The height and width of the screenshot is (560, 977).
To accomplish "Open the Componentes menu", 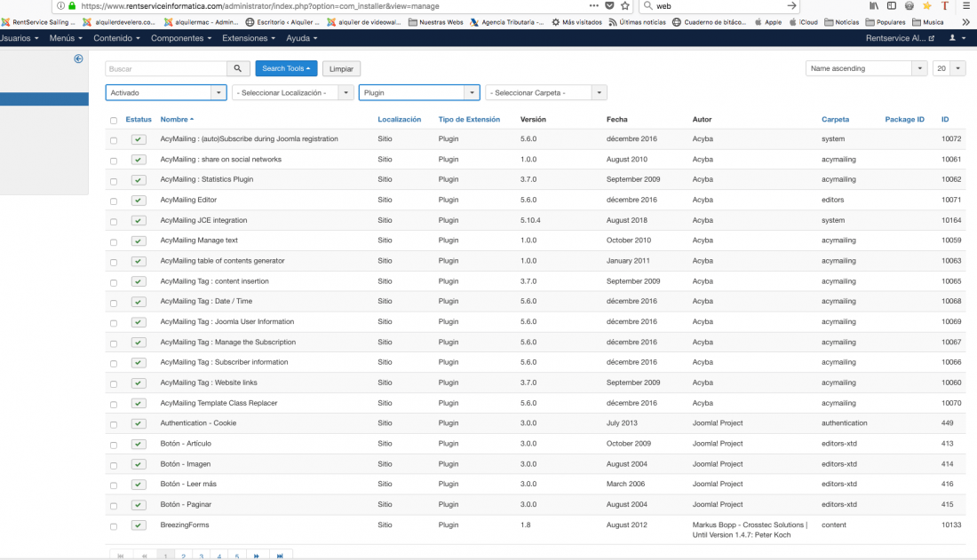I will point(180,38).
